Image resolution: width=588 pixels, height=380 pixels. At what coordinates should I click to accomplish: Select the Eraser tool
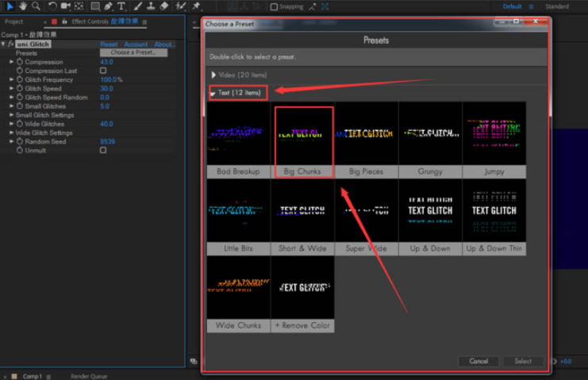164,6
